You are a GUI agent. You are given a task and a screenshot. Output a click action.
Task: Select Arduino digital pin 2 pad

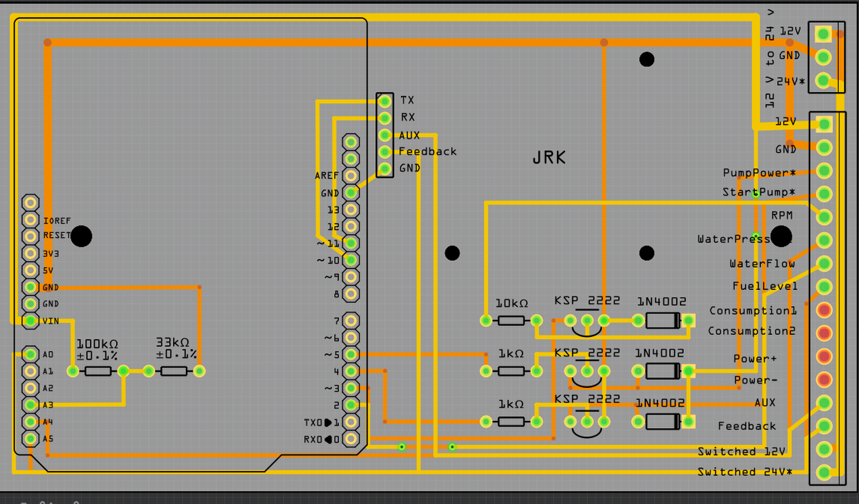pyautogui.click(x=350, y=405)
